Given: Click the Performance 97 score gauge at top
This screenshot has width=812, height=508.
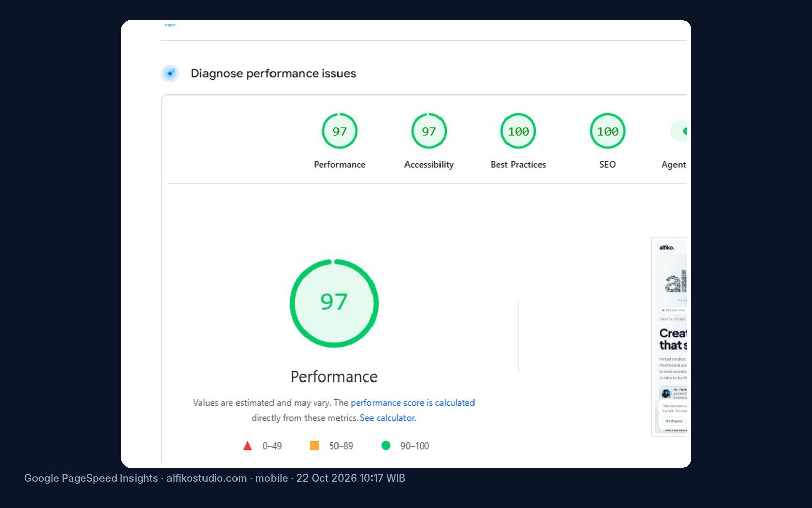Looking at the screenshot, I should (x=340, y=131).
